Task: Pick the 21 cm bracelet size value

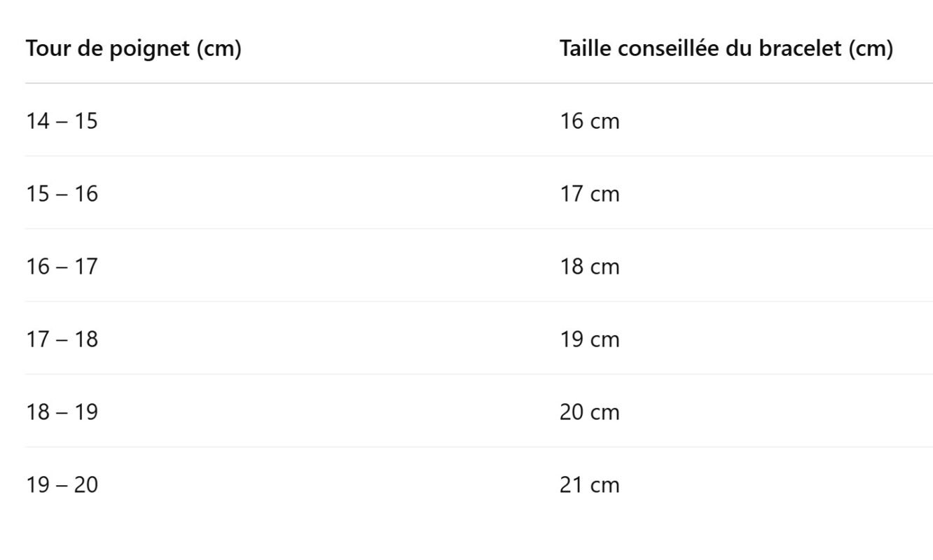Action: pos(590,485)
